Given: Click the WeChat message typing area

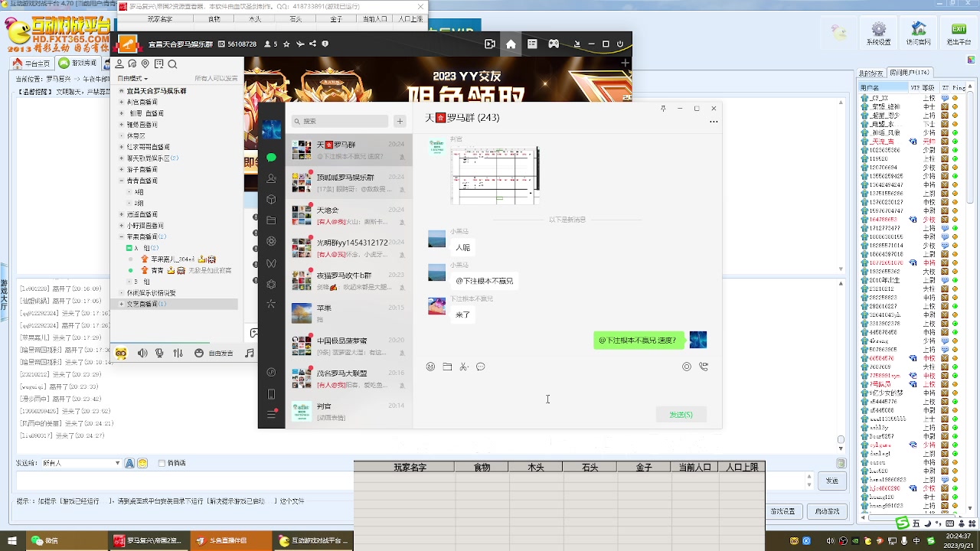Looking at the screenshot, I should 567,390.
